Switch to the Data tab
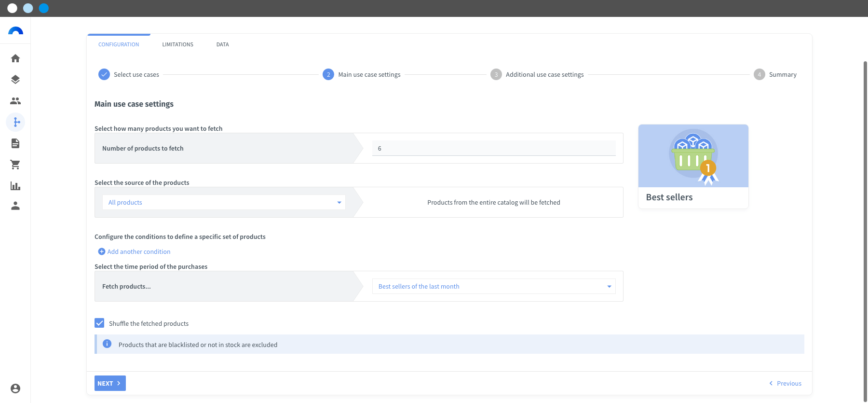 tap(222, 44)
